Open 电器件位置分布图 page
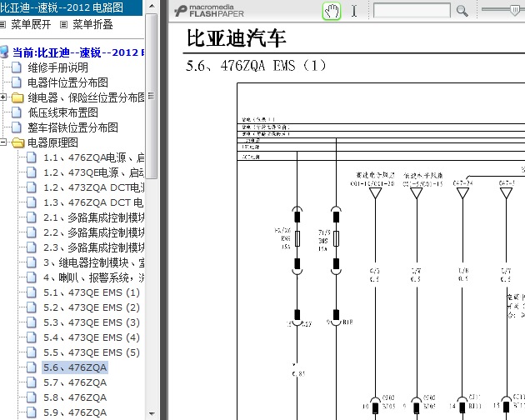 tap(67, 82)
